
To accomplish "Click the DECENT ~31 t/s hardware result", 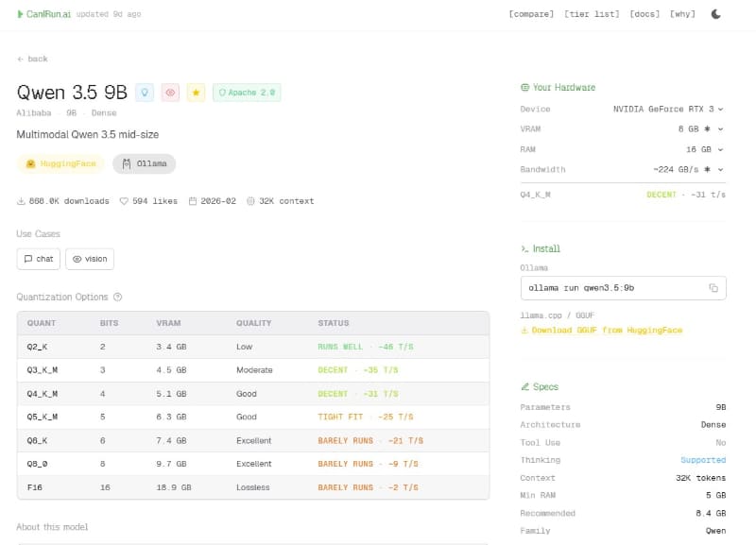I will [x=686, y=195].
